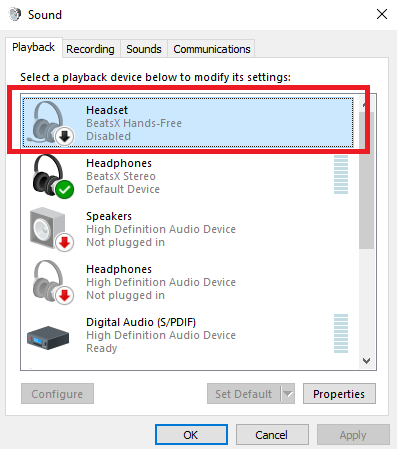Select the disabled BeatsX Hands-Free Headset icon
This screenshot has height=449, width=397.
point(50,123)
